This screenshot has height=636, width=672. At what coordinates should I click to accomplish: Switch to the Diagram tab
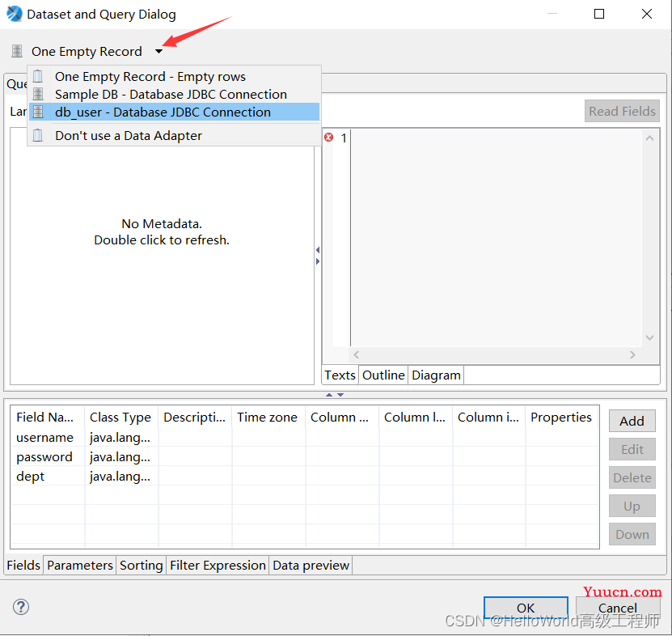click(x=436, y=375)
